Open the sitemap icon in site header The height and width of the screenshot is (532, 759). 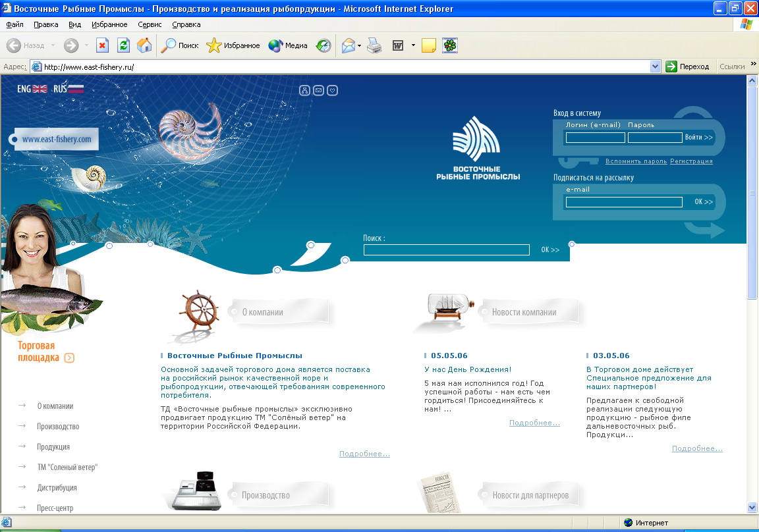click(304, 90)
